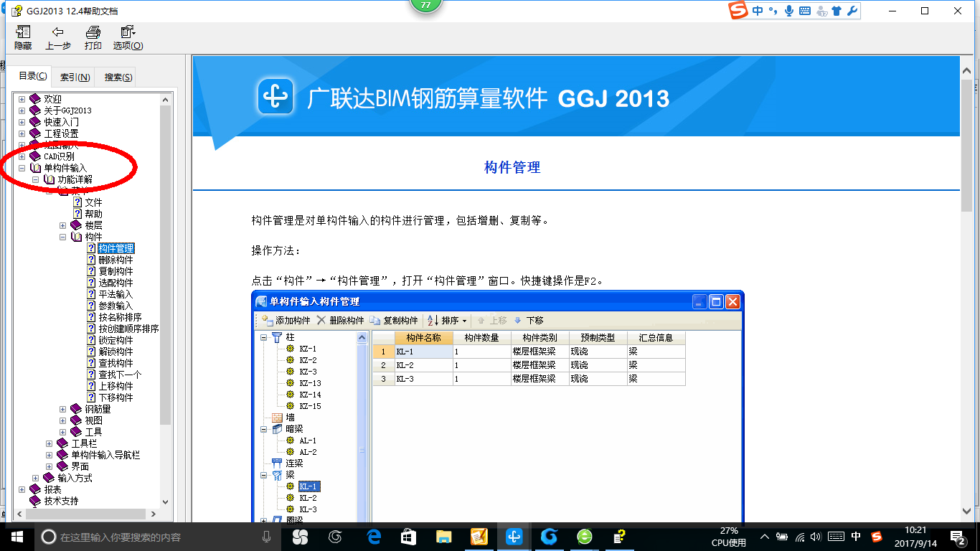This screenshot has width=980, height=551.
Task: Click the Cortana microphone icon
Action: pyautogui.click(x=267, y=537)
